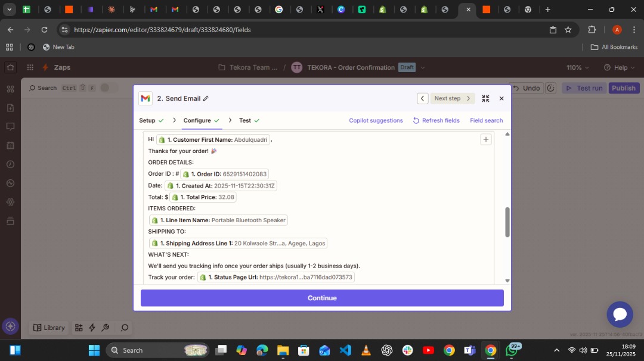Open sidebar file/import icon
This screenshot has height=361, width=644.
(x=11, y=107)
